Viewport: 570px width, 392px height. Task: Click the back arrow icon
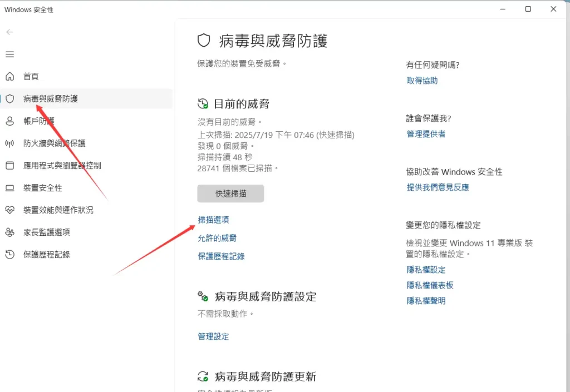(10, 32)
